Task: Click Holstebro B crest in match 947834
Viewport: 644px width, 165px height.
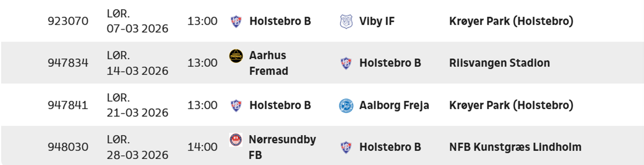Action: (346, 63)
